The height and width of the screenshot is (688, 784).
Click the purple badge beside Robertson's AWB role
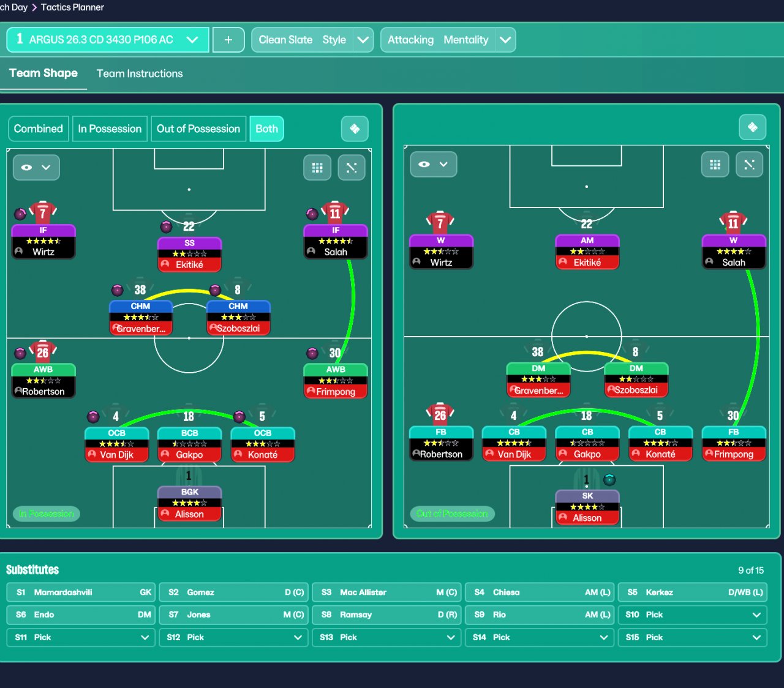click(20, 353)
